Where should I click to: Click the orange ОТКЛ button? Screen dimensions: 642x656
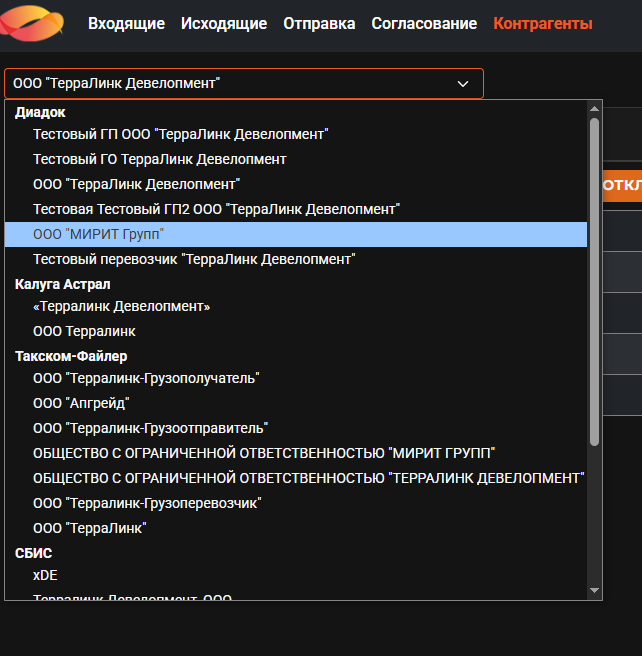click(x=622, y=185)
